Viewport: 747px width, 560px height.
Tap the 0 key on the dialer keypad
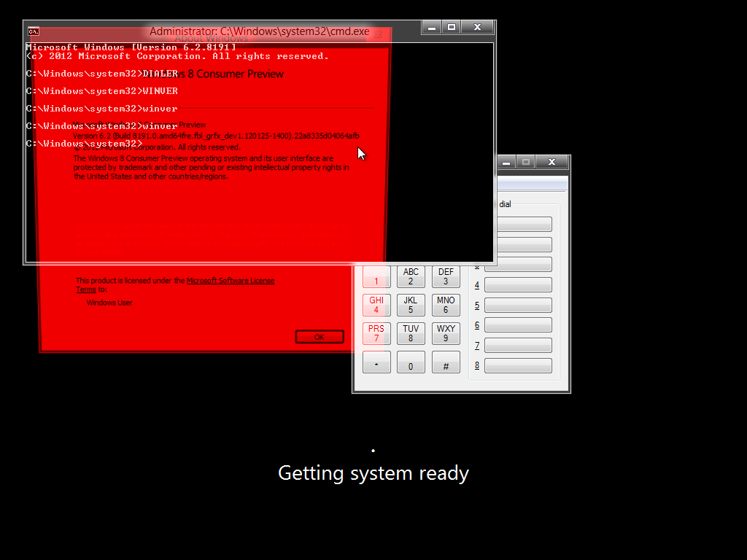[x=411, y=362]
